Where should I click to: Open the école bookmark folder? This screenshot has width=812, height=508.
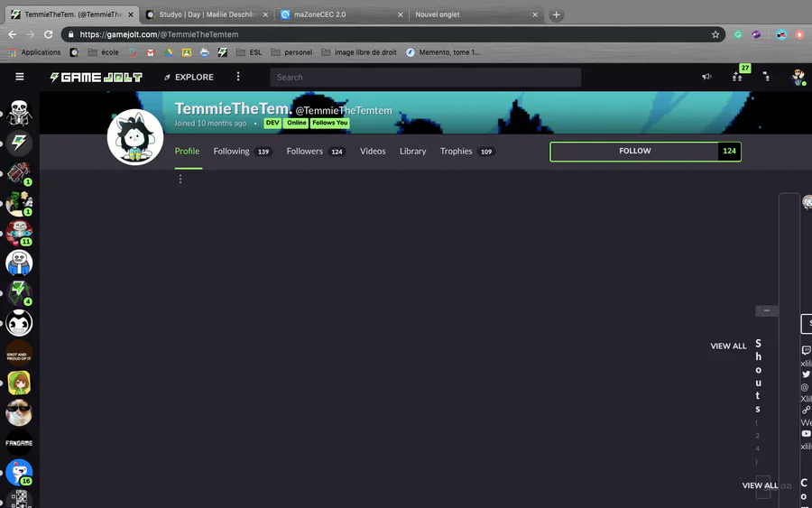click(x=104, y=52)
